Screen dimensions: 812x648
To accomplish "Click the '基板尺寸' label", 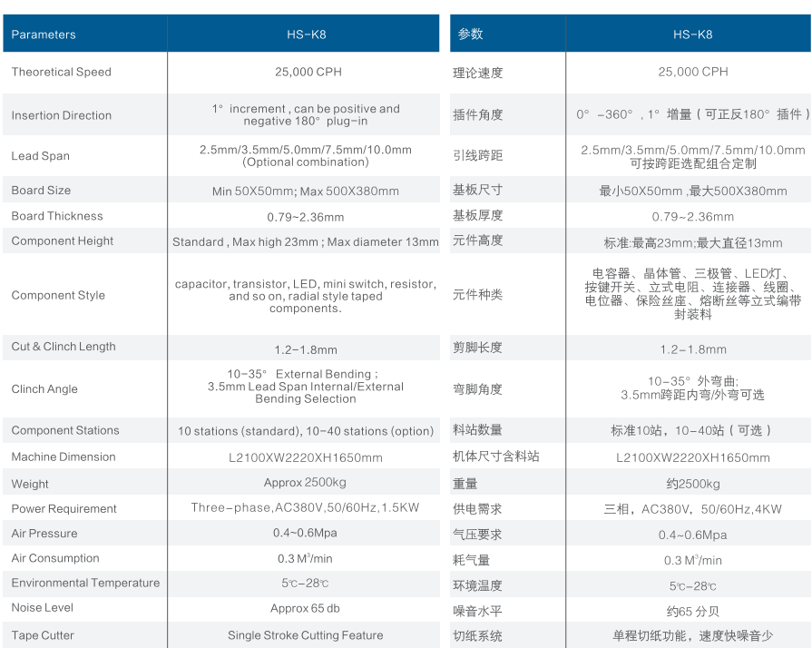I will pos(477,190).
